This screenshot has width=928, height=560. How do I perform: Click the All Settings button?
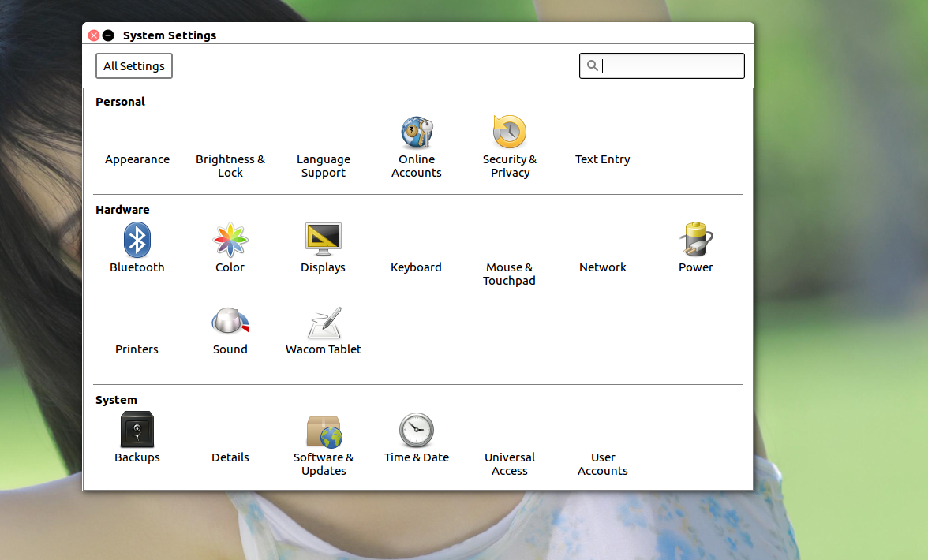point(134,66)
